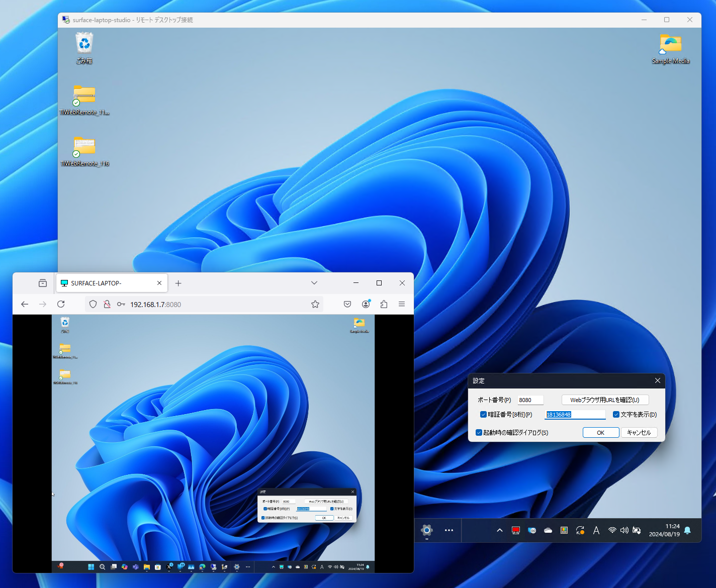Select the SURFACE-LAPTOP- browser tab
716x588 pixels.
(x=112, y=283)
